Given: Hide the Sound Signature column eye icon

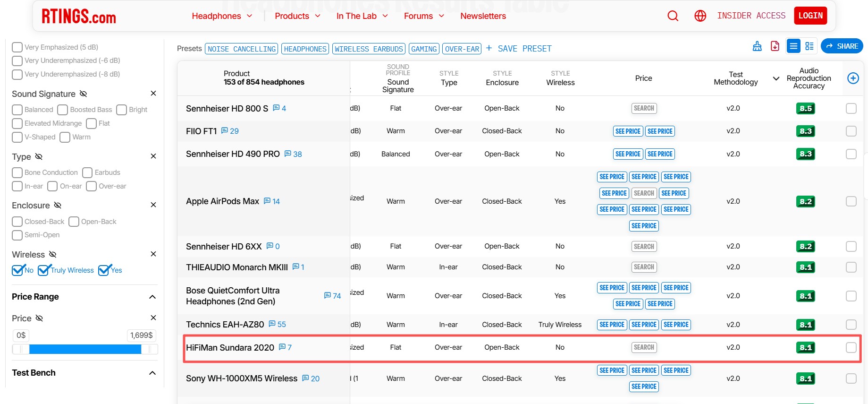Looking at the screenshot, I should click(83, 94).
